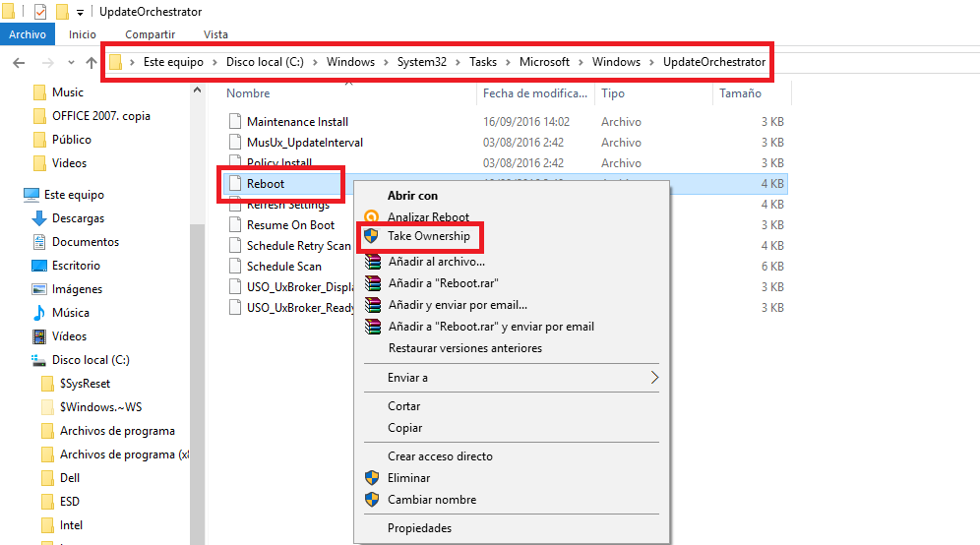Click the Imágenes pictures icon in sidebar
The width and height of the screenshot is (980, 545).
coord(38,289)
